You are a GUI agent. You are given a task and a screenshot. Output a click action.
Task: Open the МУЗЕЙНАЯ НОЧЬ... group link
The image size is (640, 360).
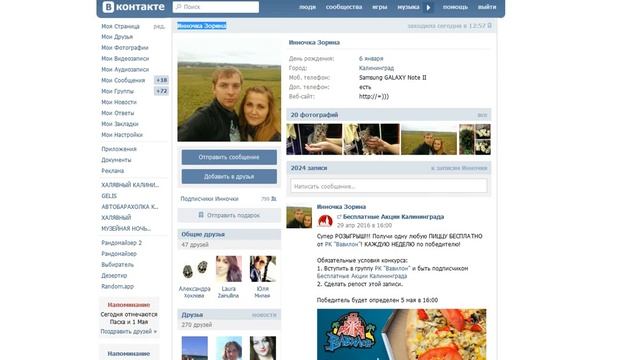point(126,229)
